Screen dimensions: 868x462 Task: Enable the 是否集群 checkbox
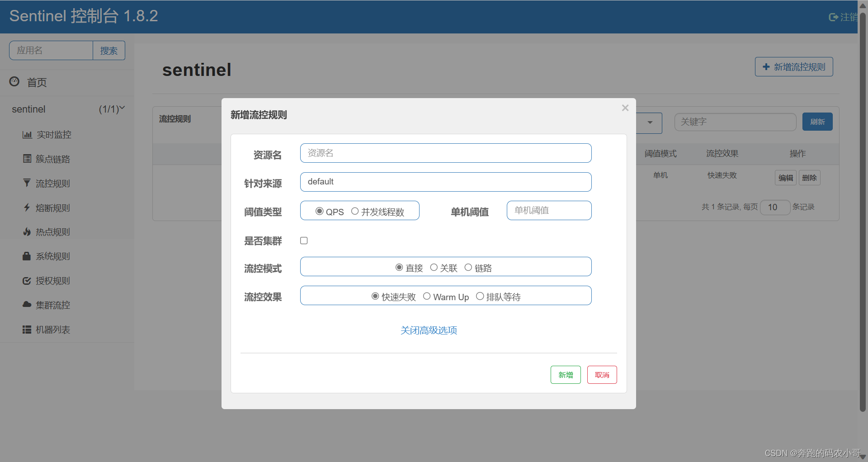(304, 240)
